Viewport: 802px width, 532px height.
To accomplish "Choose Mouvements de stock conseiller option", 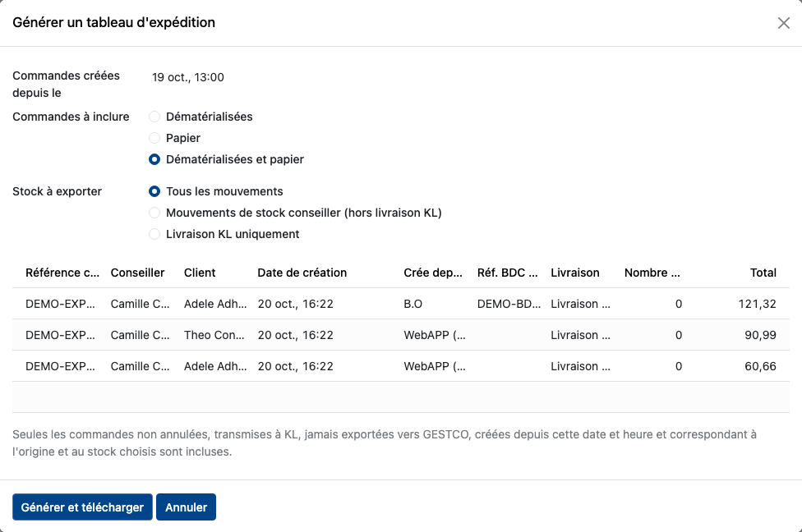I will click(154, 213).
